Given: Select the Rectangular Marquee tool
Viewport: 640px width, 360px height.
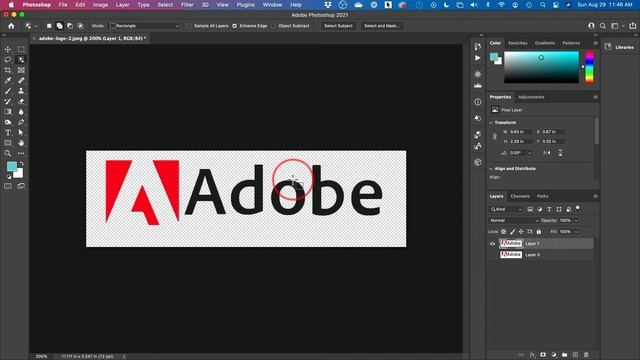Looking at the screenshot, I should (21, 49).
